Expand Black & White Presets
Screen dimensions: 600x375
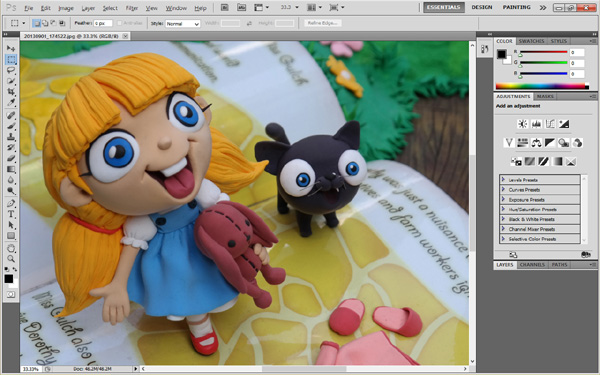(x=540, y=219)
